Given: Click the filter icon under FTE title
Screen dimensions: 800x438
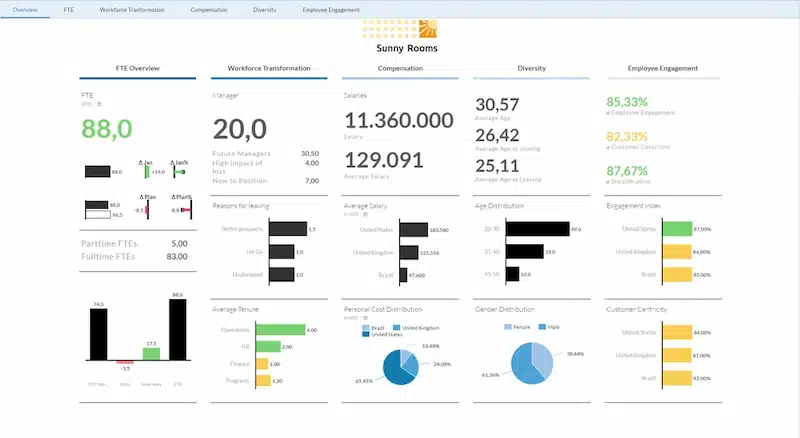Looking at the screenshot, I should (x=101, y=104).
